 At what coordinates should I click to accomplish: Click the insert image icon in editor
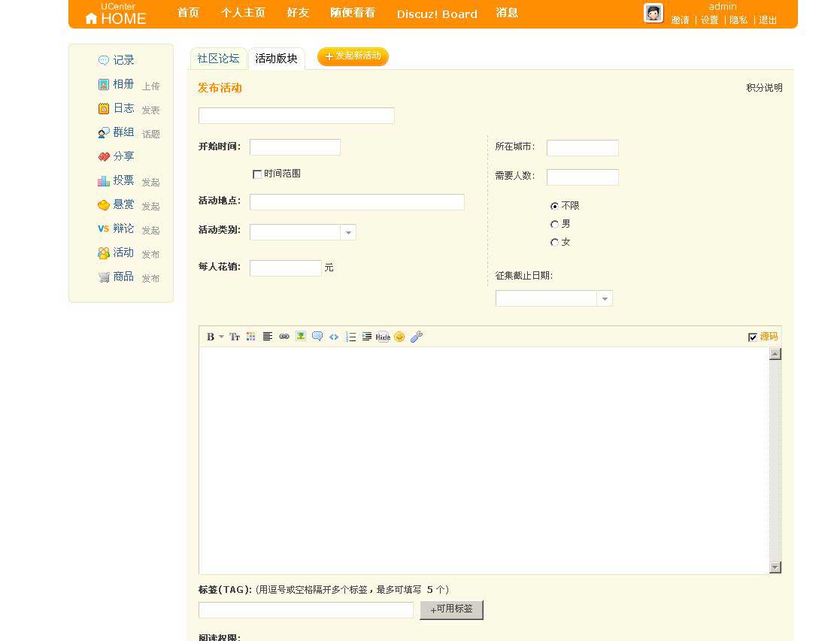click(x=301, y=337)
